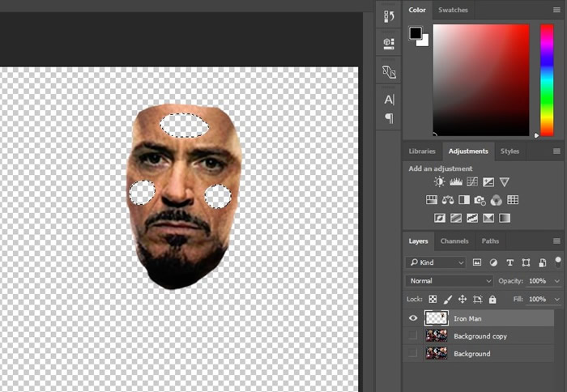The height and width of the screenshot is (392, 567).
Task: Add a Selective Color adjustment
Action: (x=488, y=218)
